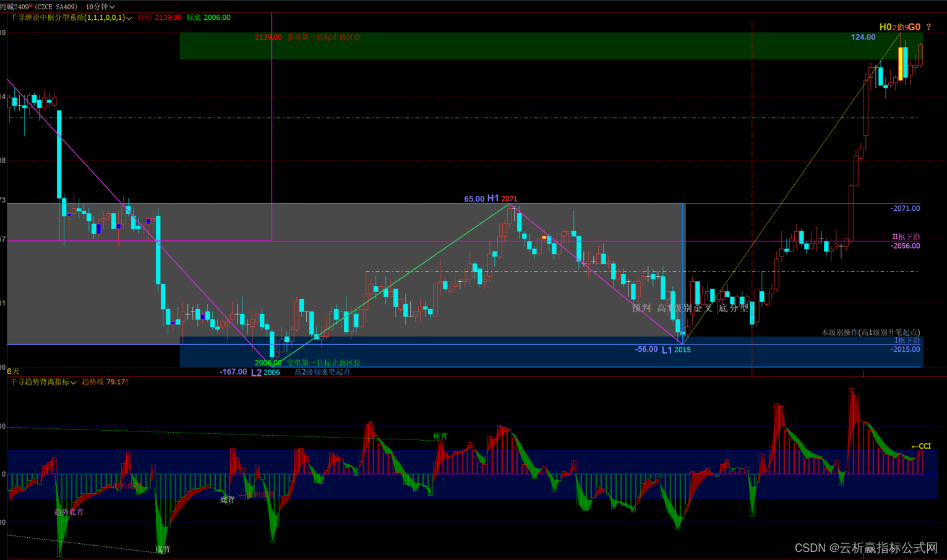Image resolution: width=947 pixels, height=560 pixels.
Task: Click the I枢下沿 label
Action: (x=907, y=341)
